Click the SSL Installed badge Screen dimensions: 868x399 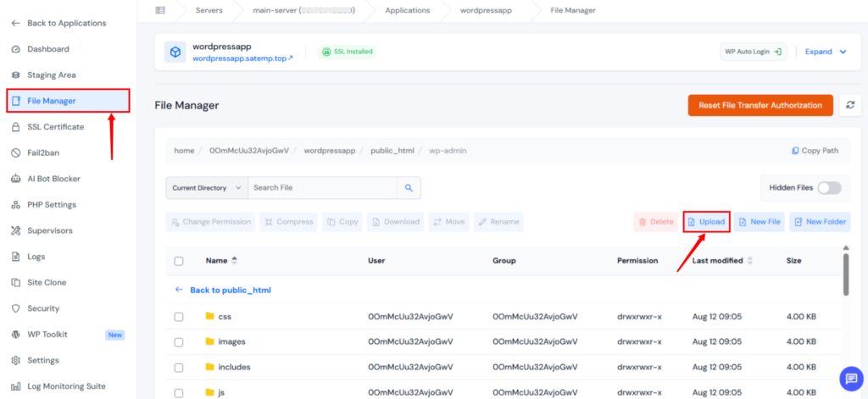point(347,52)
